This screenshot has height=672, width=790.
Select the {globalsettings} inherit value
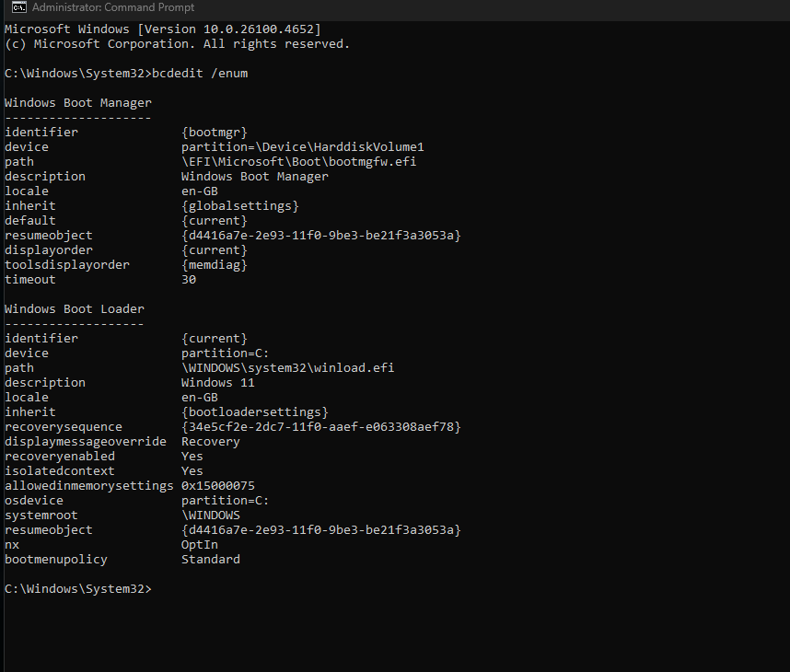(x=239, y=206)
